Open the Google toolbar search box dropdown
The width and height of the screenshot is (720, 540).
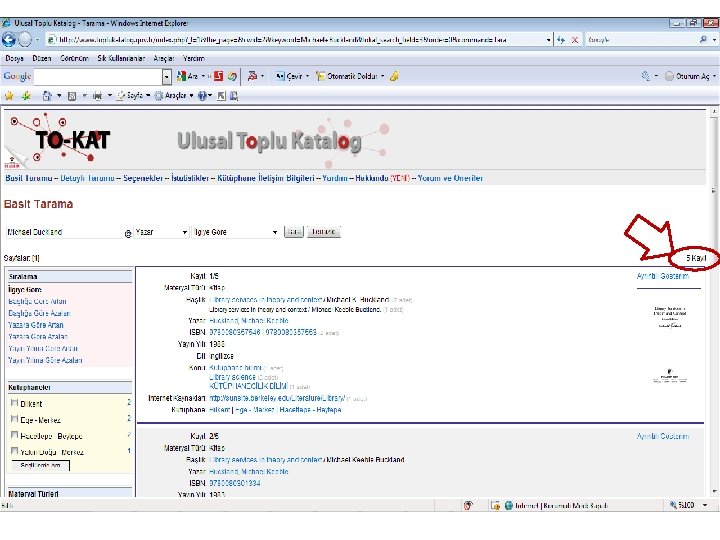click(x=167, y=77)
